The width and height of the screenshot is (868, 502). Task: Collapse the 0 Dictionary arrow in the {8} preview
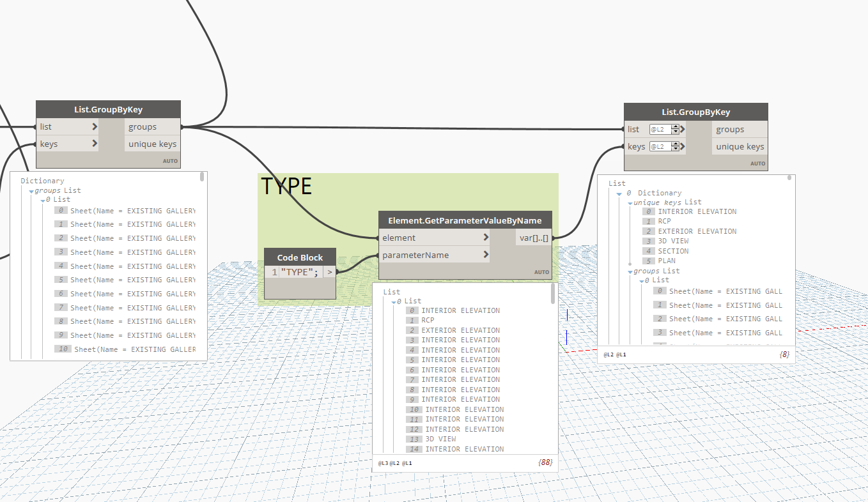(x=619, y=194)
